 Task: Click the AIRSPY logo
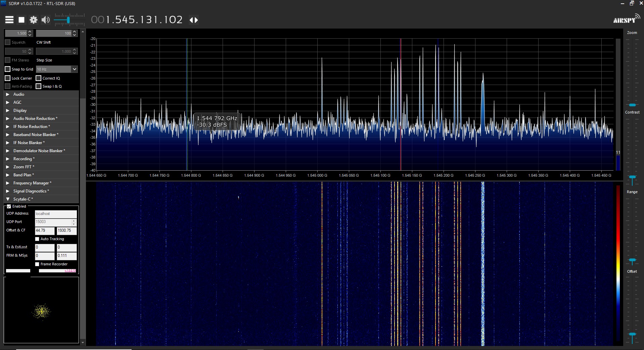point(626,18)
